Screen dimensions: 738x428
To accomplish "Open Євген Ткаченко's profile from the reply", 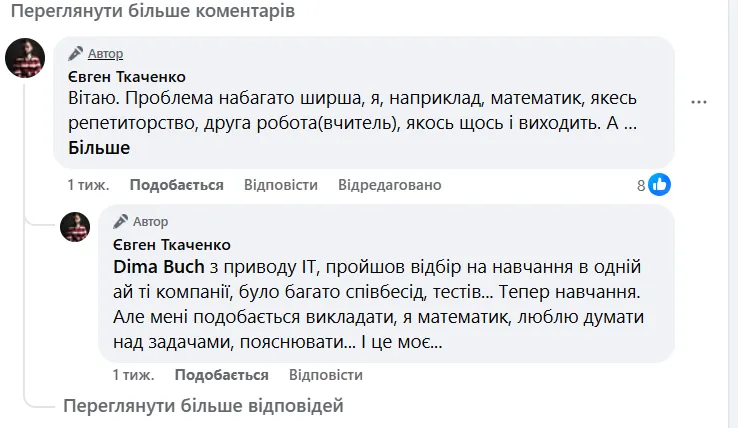I will click(x=171, y=245).
